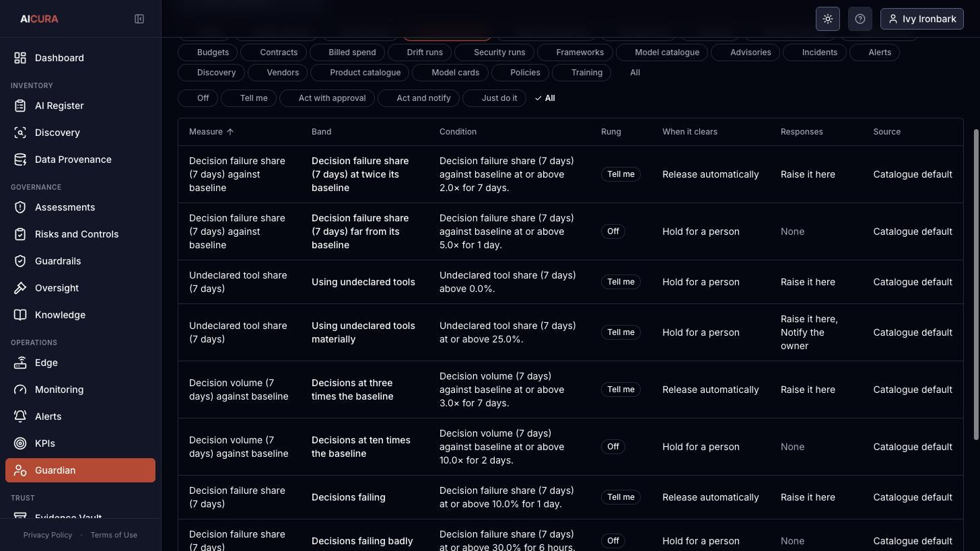Click the Monitoring gauge icon
Viewport: 980px width, 551px height.
[x=20, y=390]
